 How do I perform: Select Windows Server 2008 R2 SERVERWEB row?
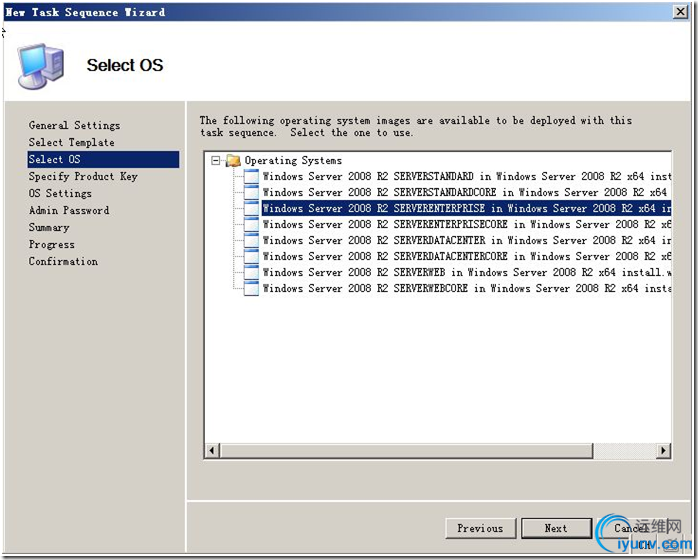pyautogui.click(x=467, y=272)
